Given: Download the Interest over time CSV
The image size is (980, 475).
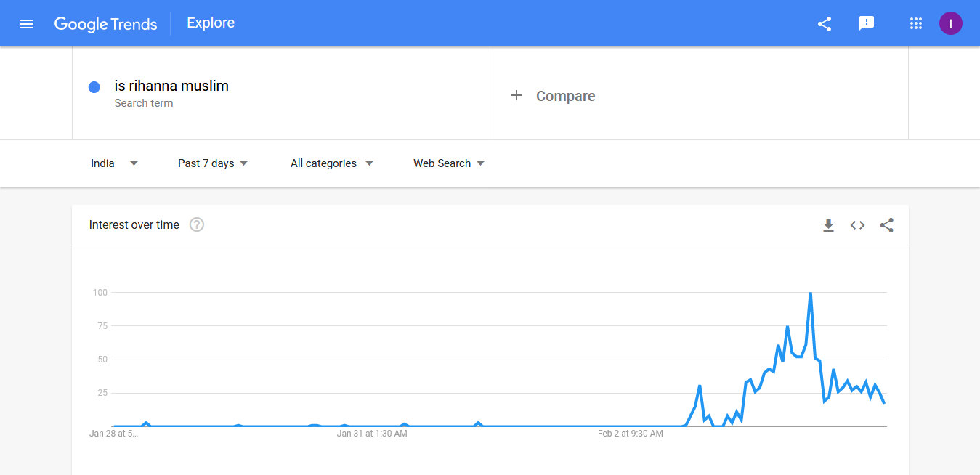Looking at the screenshot, I should tap(828, 225).
